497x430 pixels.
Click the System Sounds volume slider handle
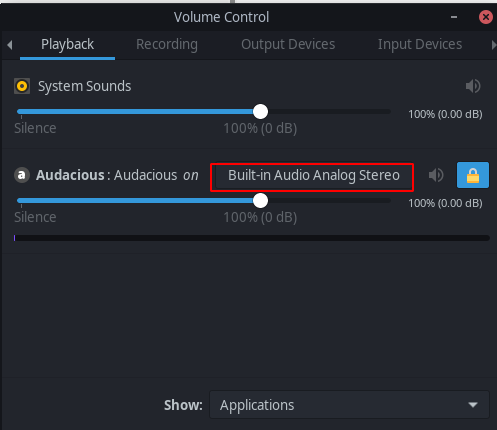pyautogui.click(x=260, y=112)
